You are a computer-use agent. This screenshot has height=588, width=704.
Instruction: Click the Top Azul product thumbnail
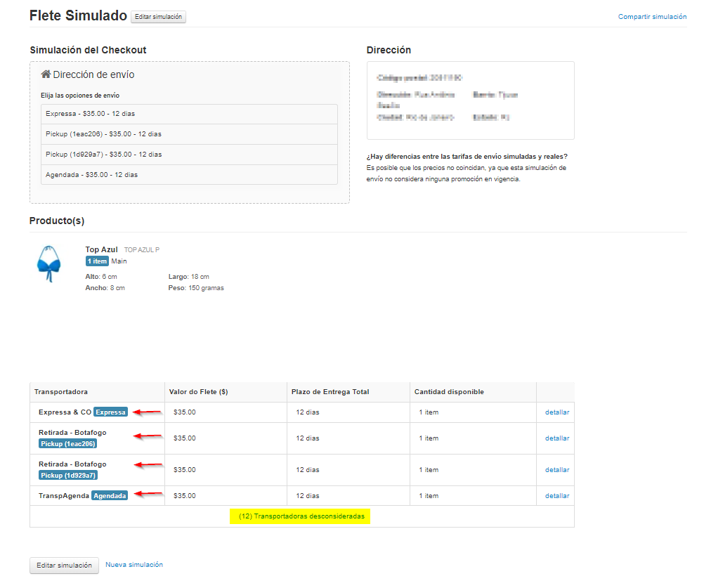click(48, 263)
